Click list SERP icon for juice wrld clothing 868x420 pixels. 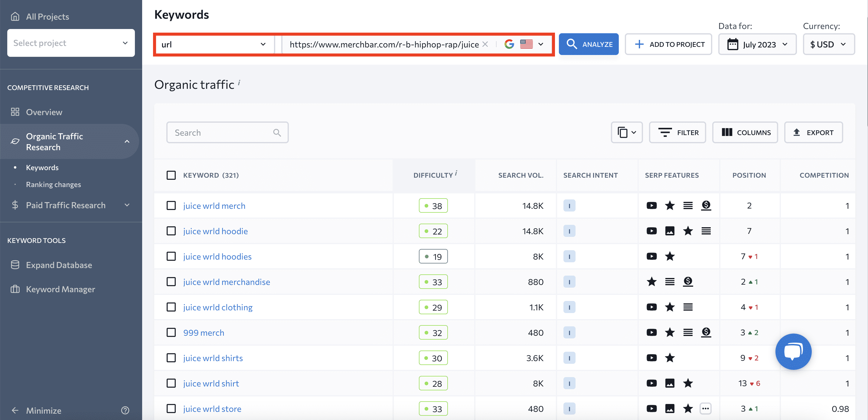click(688, 307)
